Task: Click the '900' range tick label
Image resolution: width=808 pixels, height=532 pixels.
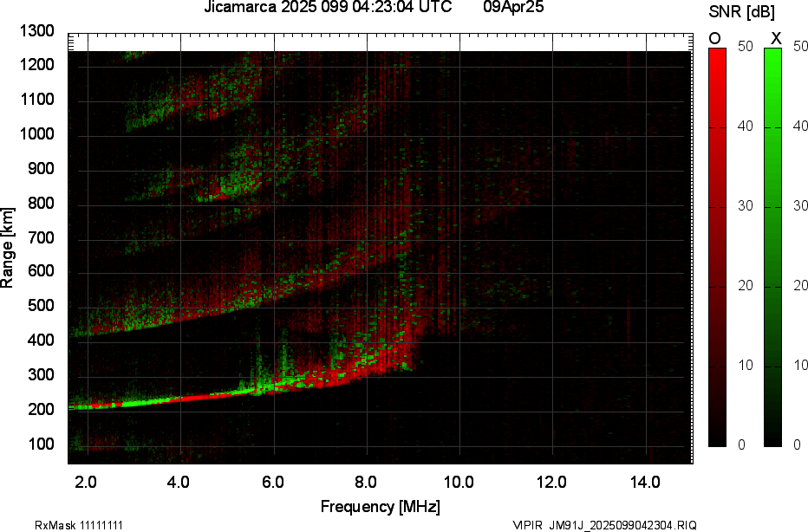Action: point(40,168)
